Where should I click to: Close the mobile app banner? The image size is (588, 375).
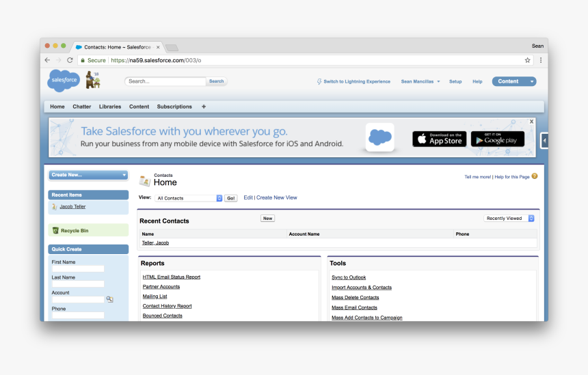(x=531, y=122)
